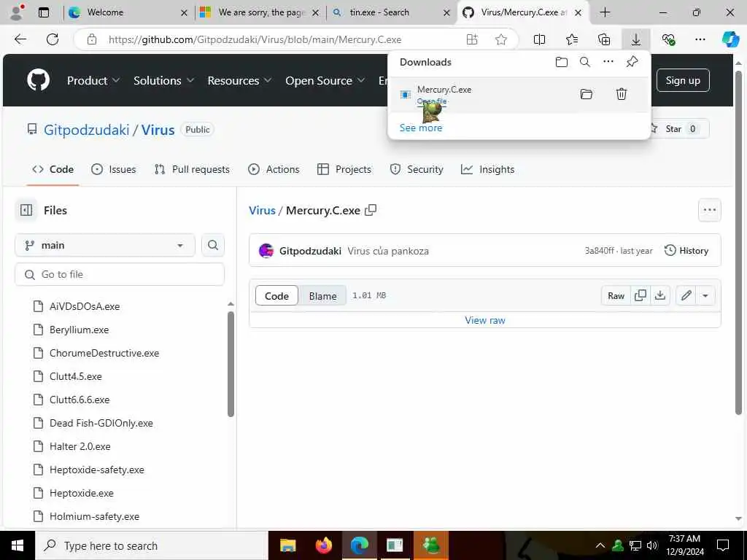Switch to Welcome browser tab
The height and width of the screenshot is (560, 747).
pyautogui.click(x=128, y=12)
